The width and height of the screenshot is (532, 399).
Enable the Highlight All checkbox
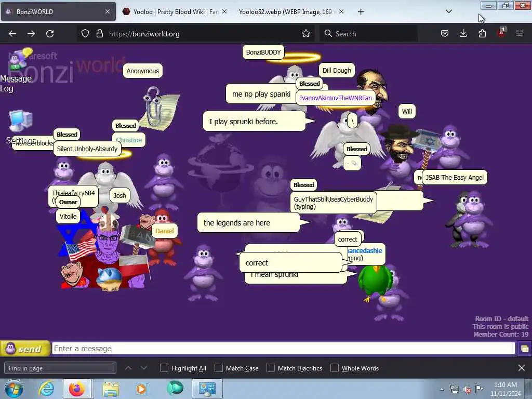click(x=164, y=368)
